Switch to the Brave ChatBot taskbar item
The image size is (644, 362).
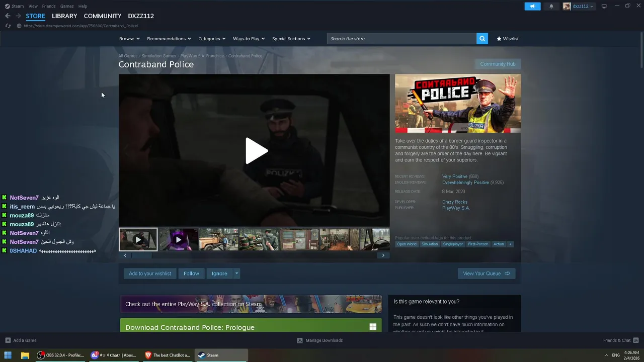click(x=168, y=355)
